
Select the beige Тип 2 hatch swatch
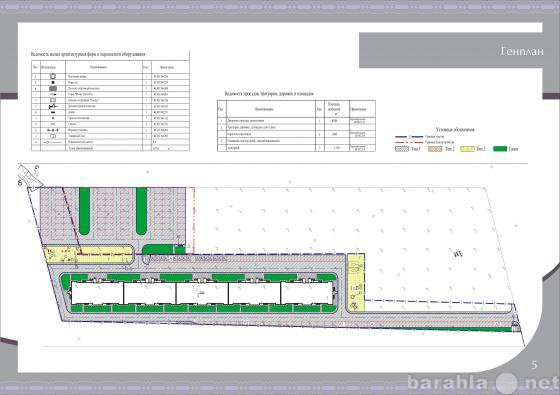click(435, 149)
